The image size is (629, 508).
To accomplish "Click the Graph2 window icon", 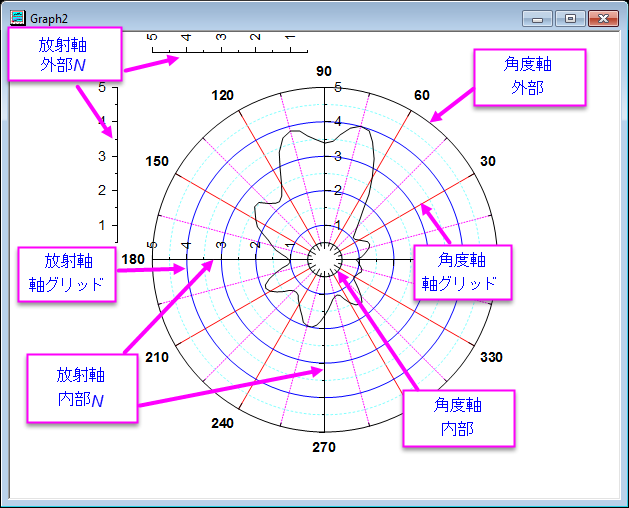I will click(x=18, y=18).
